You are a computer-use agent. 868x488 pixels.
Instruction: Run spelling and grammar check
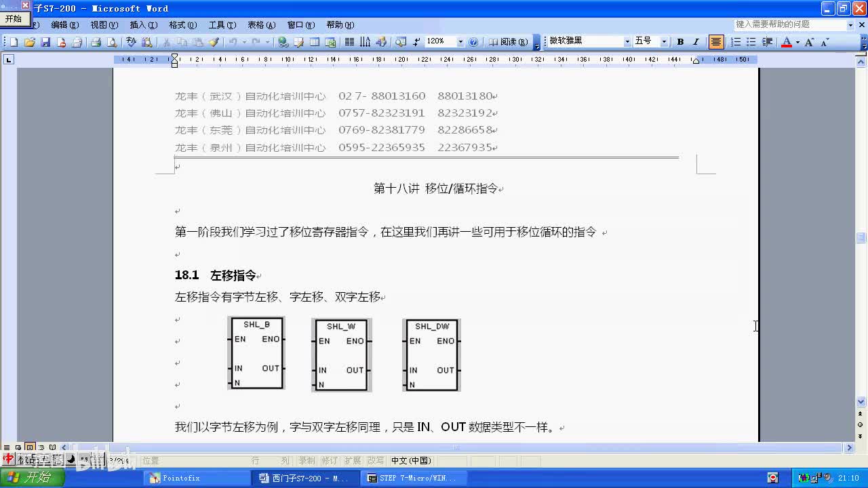131,42
